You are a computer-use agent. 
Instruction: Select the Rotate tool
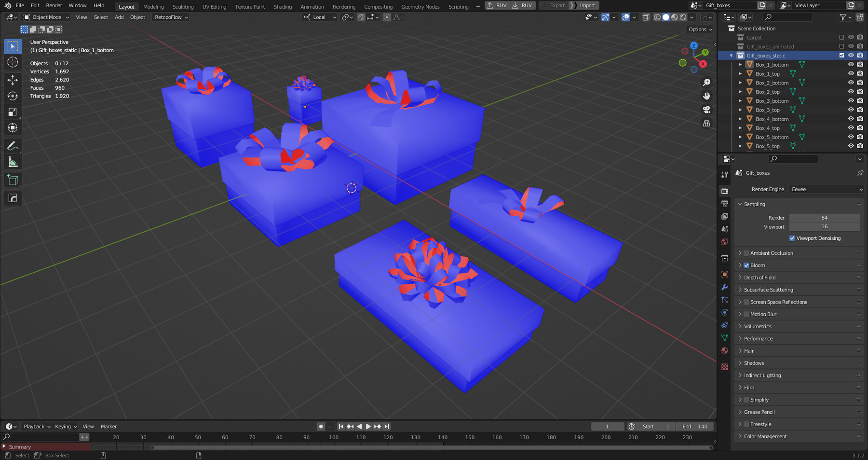pos(13,96)
